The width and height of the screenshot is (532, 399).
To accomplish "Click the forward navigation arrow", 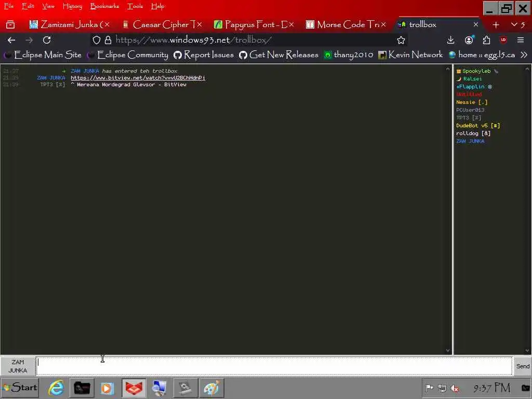I will click(29, 40).
